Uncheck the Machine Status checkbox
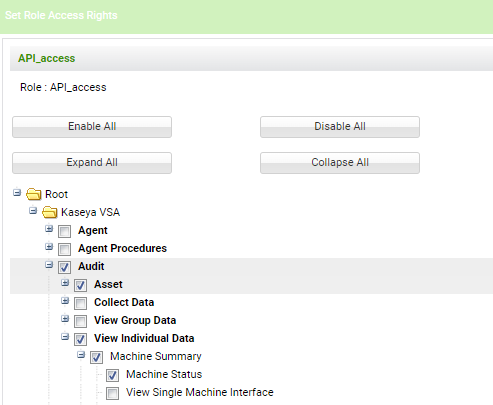The width and height of the screenshot is (493, 405). (112, 375)
